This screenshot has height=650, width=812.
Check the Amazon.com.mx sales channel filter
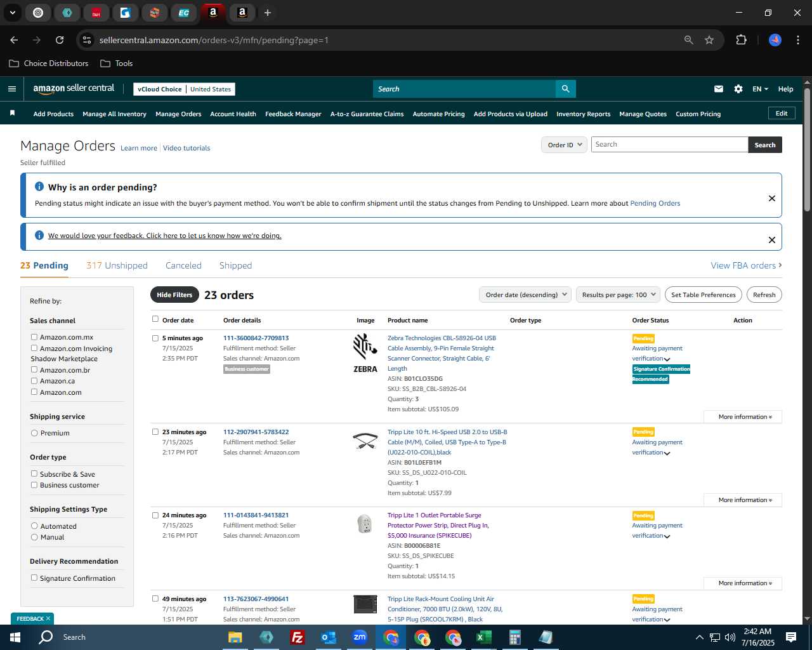point(34,337)
